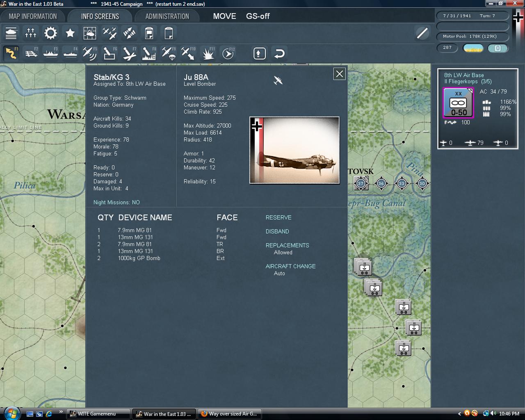Open the second blank document icon

pos(169,33)
